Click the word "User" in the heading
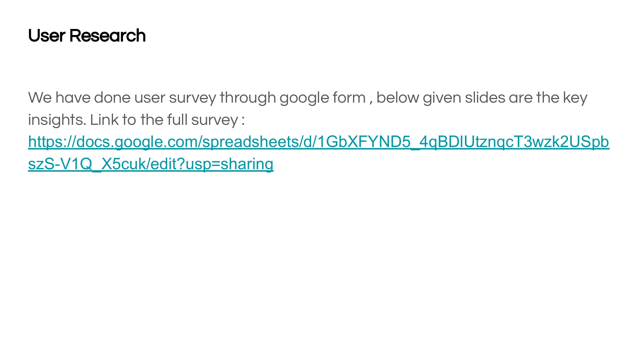This screenshot has width=644, height=362. point(47,35)
